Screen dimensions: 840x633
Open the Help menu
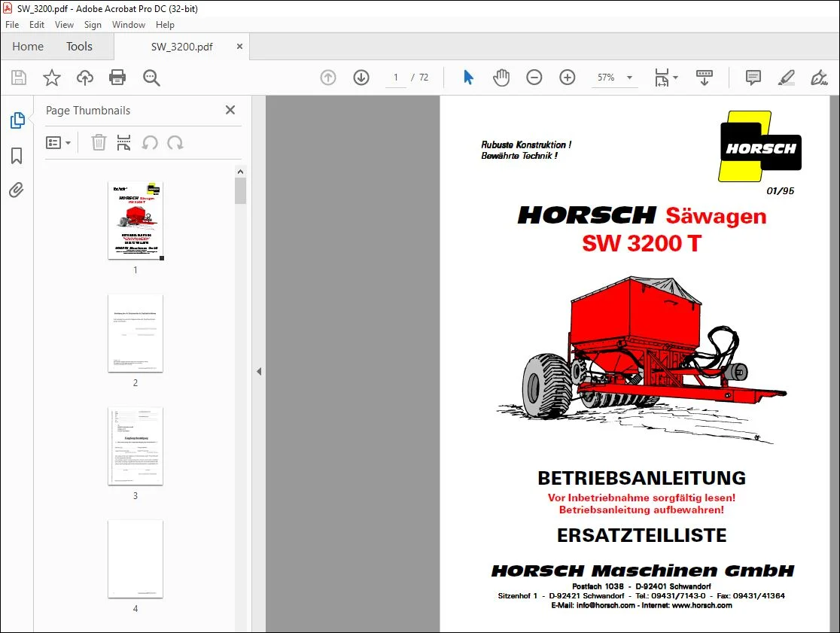(x=165, y=25)
